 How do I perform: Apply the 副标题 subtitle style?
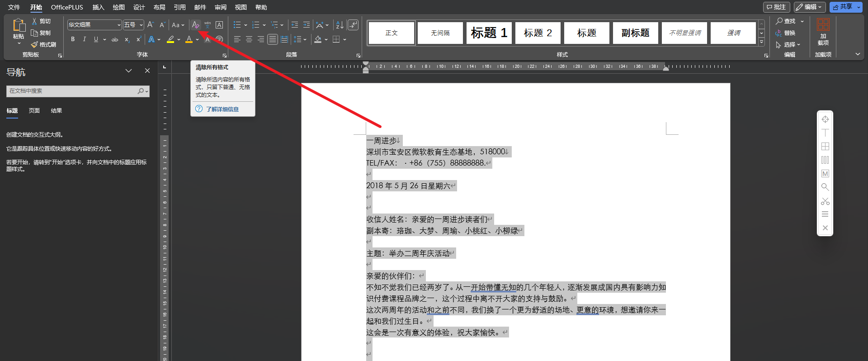(x=635, y=33)
